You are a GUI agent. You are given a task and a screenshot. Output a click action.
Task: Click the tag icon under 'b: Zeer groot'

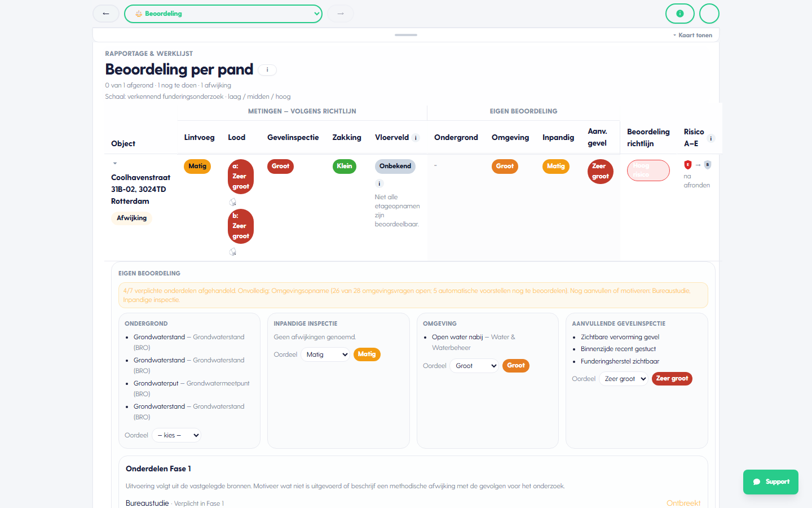(232, 252)
